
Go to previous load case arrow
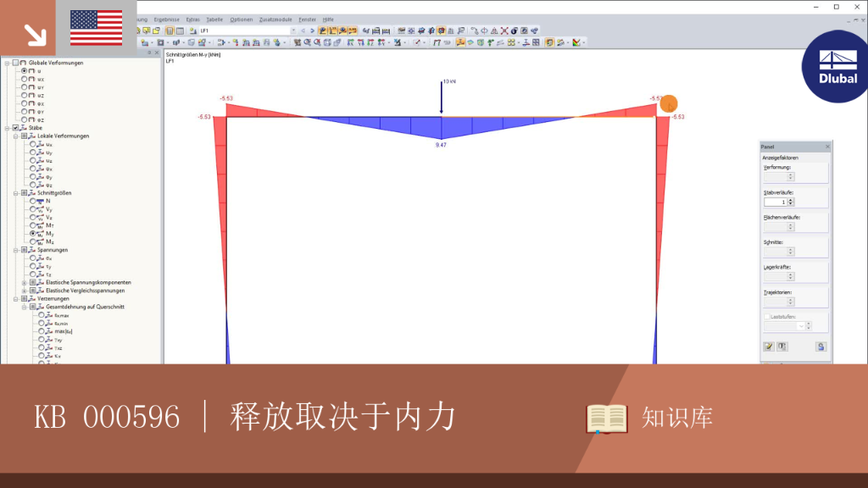pyautogui.click(x=303, y=31)
